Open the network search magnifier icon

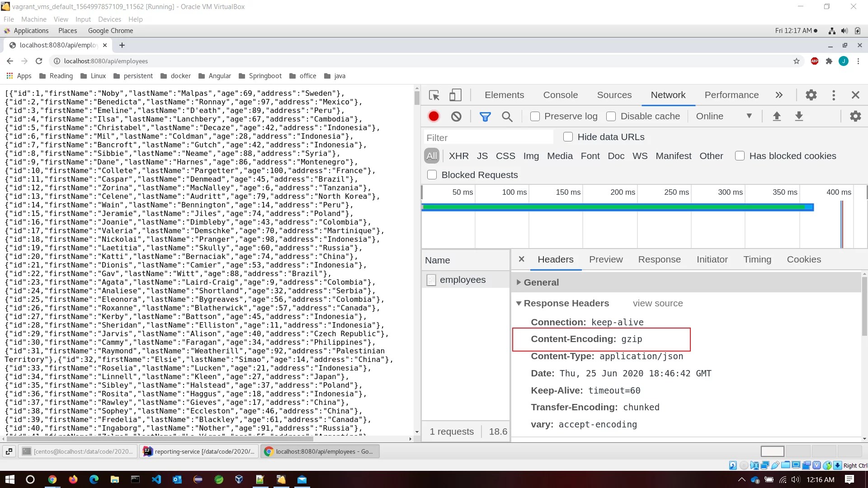tap(507, 117)
